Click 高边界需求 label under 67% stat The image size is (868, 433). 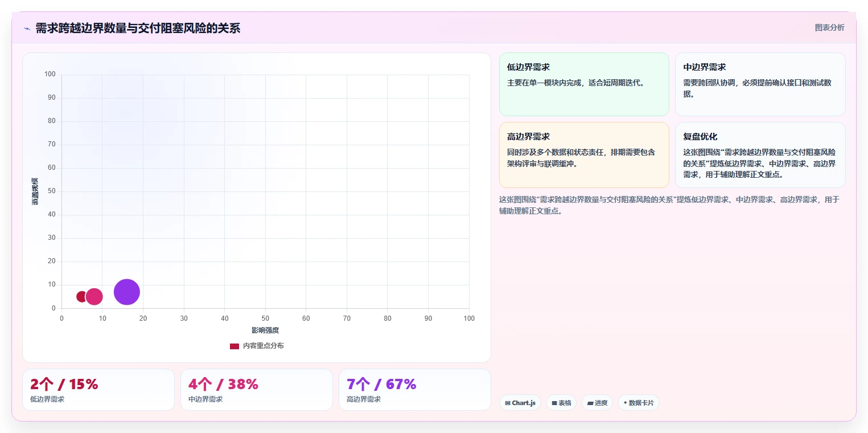tap(364, 399)
